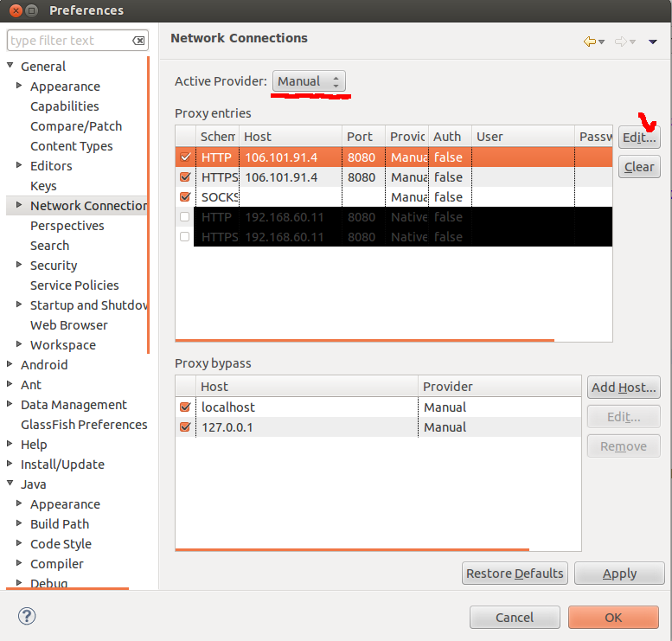This screenshot has height=641, width=672.
Task: Click Restore Defaults button
Action: pyautogui.click(x=515, y=574)
